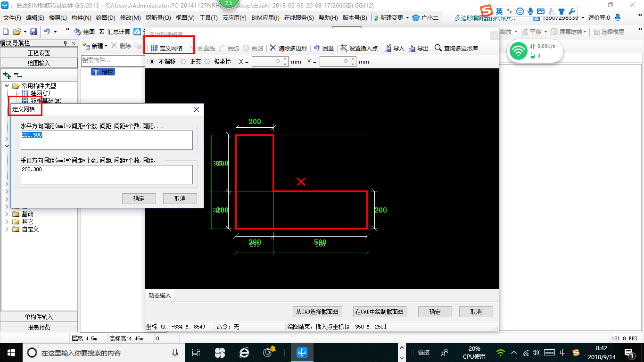Click the vertical spacing field containing 200,300
This screenshot has height=362, width=644.
(x=107, y=174)
